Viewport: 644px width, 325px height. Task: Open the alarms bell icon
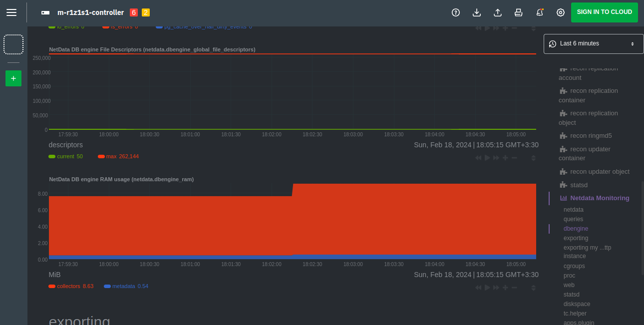click(540, 12)
